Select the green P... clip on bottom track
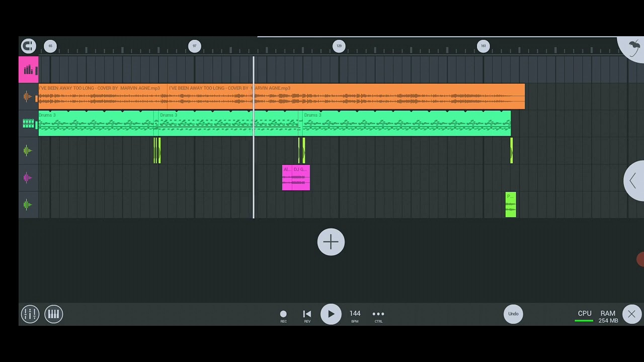 click(511, 205)
